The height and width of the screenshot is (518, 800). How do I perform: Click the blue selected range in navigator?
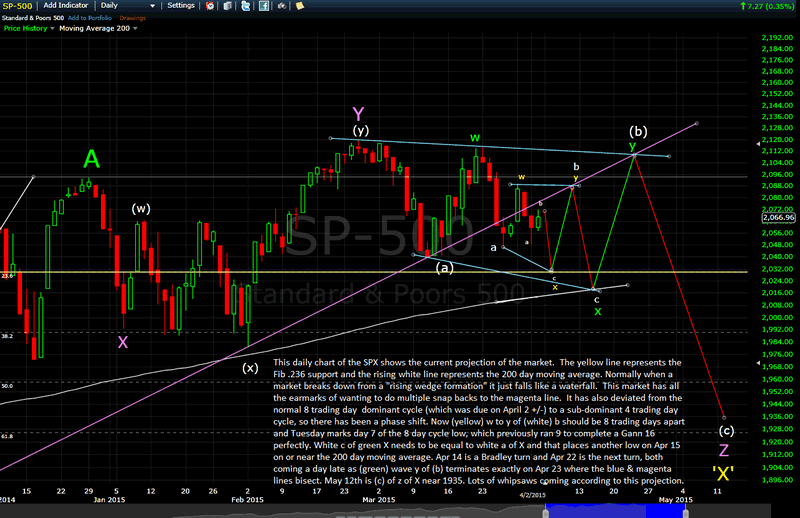(617, 511)
